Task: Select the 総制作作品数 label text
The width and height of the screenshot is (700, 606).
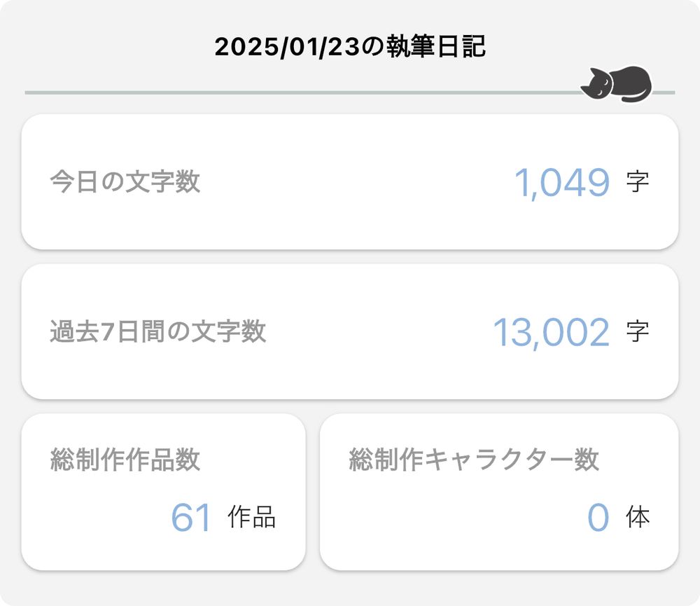Action: click(x=125, y=460)
